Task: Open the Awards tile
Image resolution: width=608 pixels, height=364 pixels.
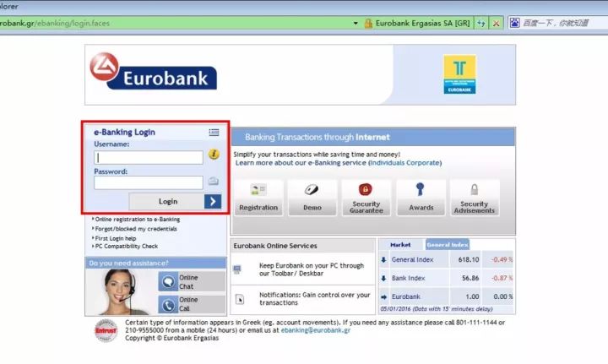Action: pos(421,198)
